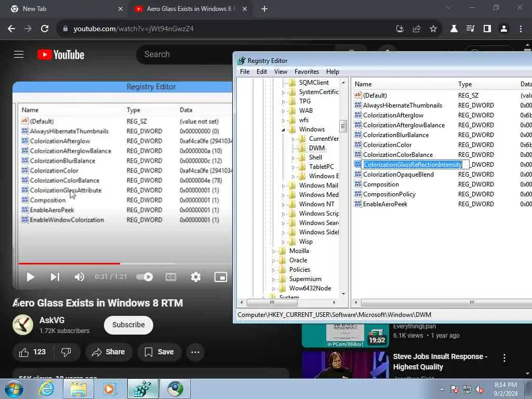532x399 pixels.
Task: Click the YouTube logo
Action: coord(61,55)
